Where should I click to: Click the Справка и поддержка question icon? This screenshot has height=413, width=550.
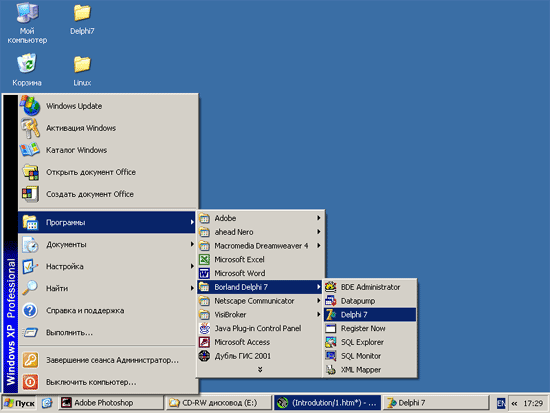point(31,311)
